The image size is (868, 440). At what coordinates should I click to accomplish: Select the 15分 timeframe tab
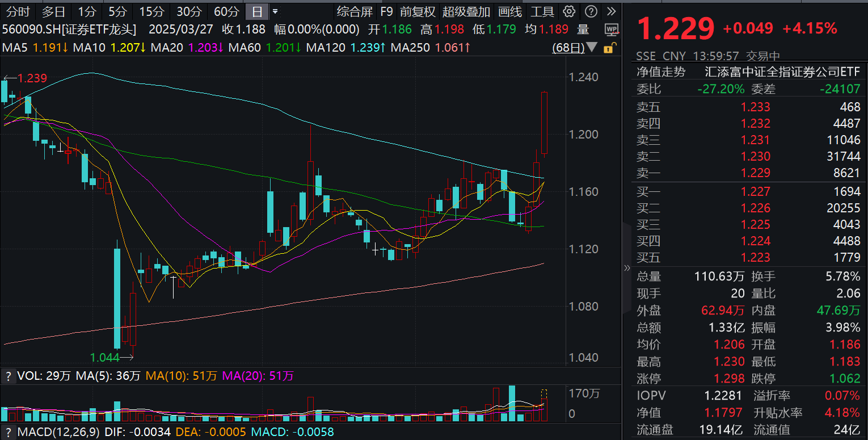coord(151,11)
